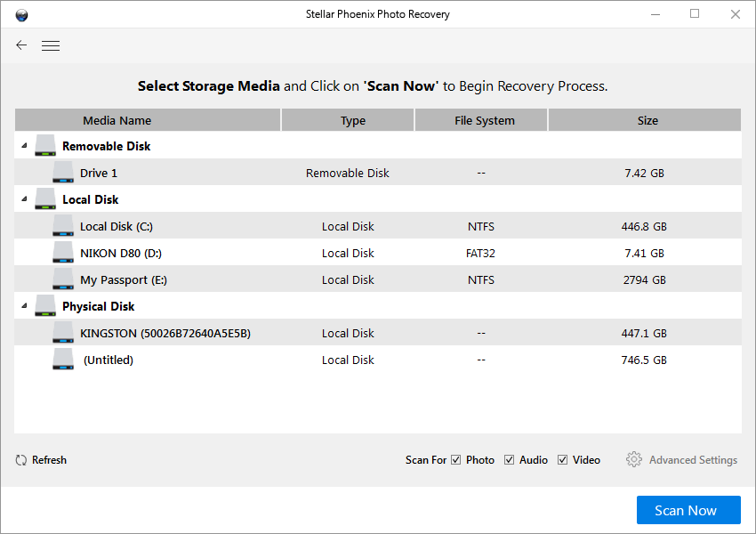
Task: Click the Stellar Phoenix app logo
Action: tap(21, 15)
